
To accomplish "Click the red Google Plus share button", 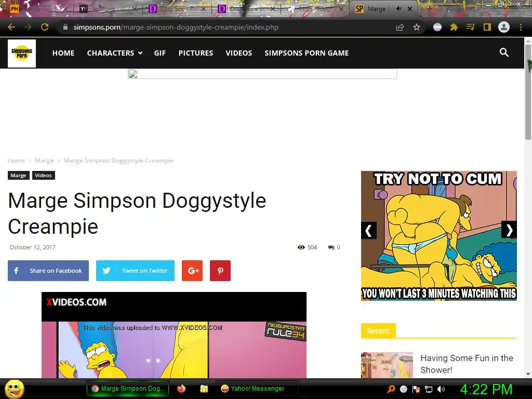I will [192, 271].
